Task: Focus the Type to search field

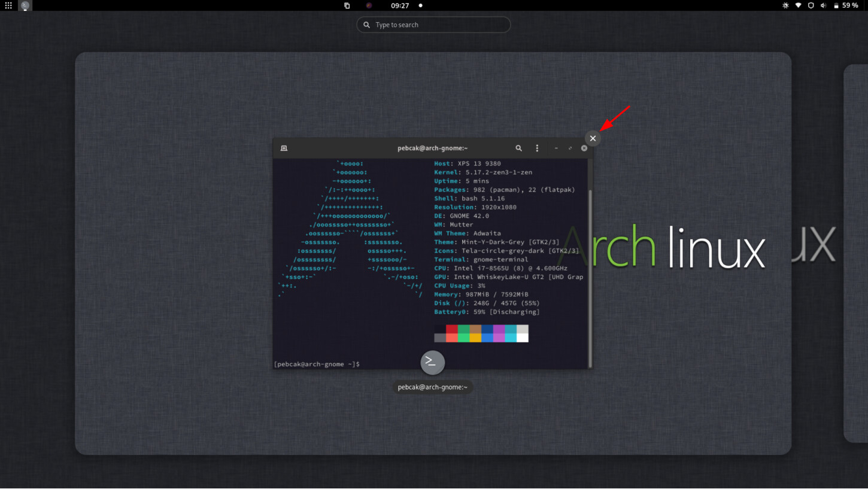Action: tap(433, 25)
